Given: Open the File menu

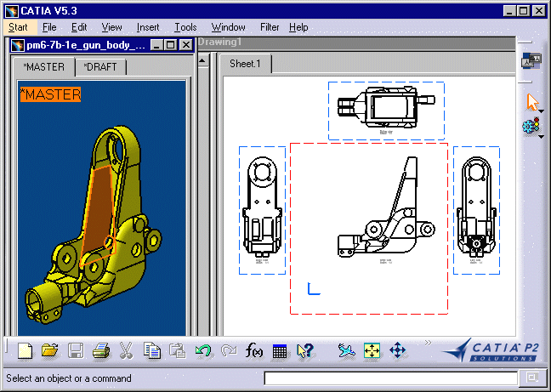Looking at the screenshot, I should click(x=49, y=27).
